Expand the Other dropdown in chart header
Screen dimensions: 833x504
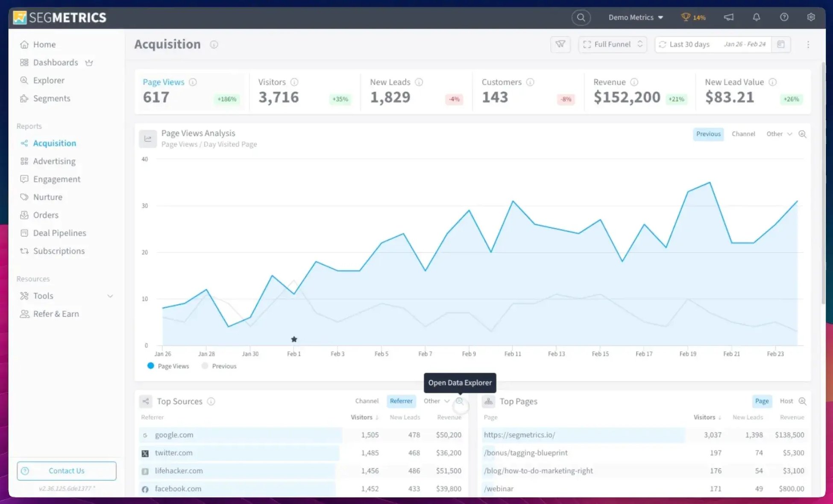(779, 134)
